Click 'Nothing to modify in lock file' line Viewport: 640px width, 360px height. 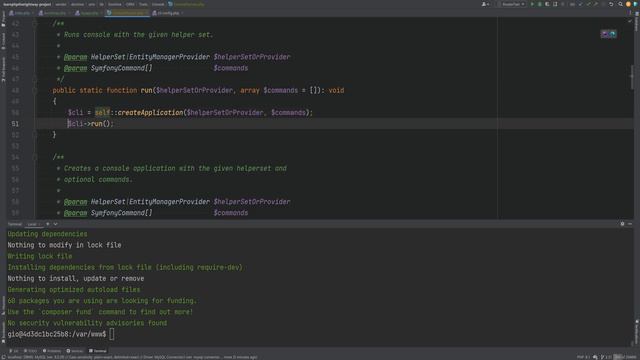coord(64,245)
